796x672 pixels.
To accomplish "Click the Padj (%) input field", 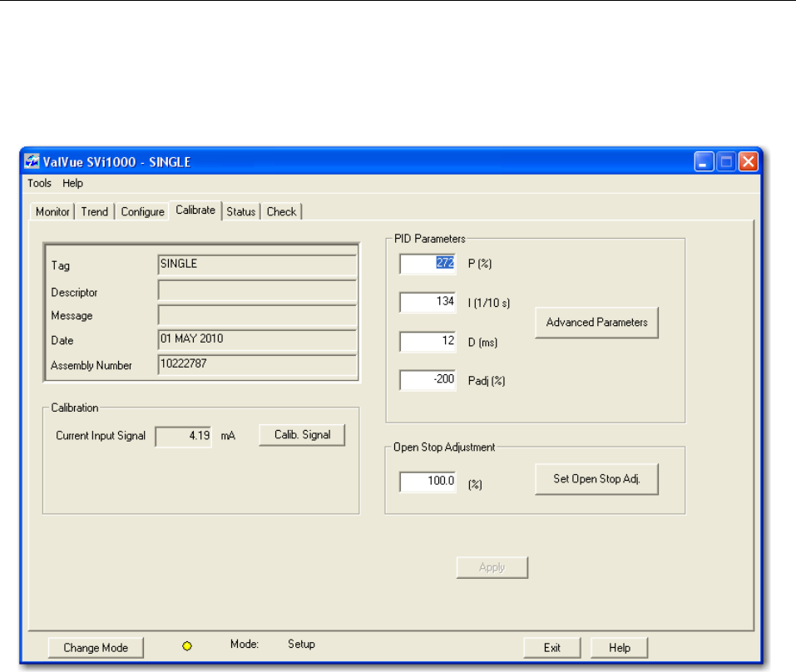I will [x=428, y=380].
